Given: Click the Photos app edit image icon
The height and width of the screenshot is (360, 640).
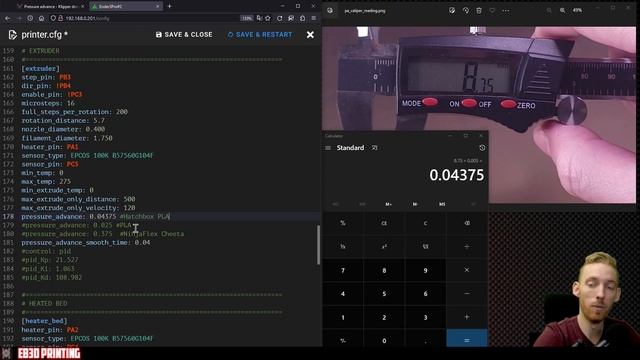Looking at the screenshot, I should (x=452, y=11).
